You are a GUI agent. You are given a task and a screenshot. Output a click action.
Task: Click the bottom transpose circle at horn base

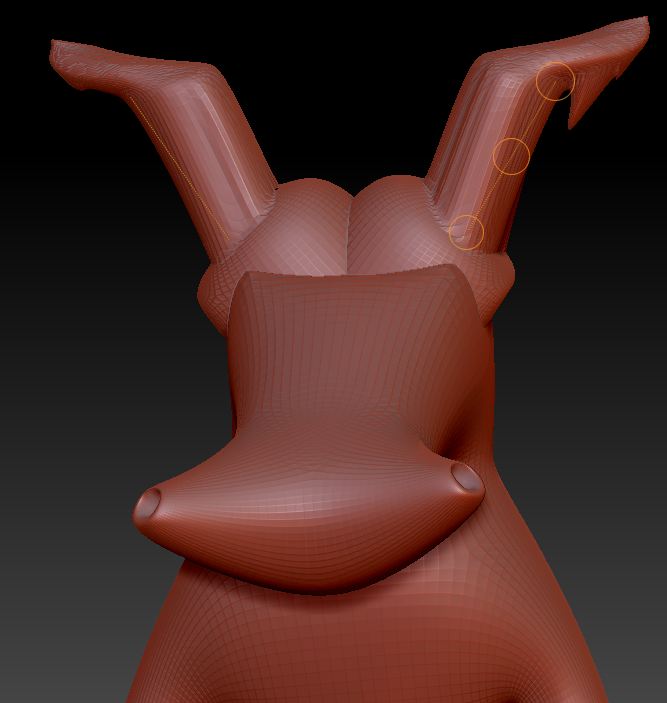pyautogui.click(x=467, y=232)
